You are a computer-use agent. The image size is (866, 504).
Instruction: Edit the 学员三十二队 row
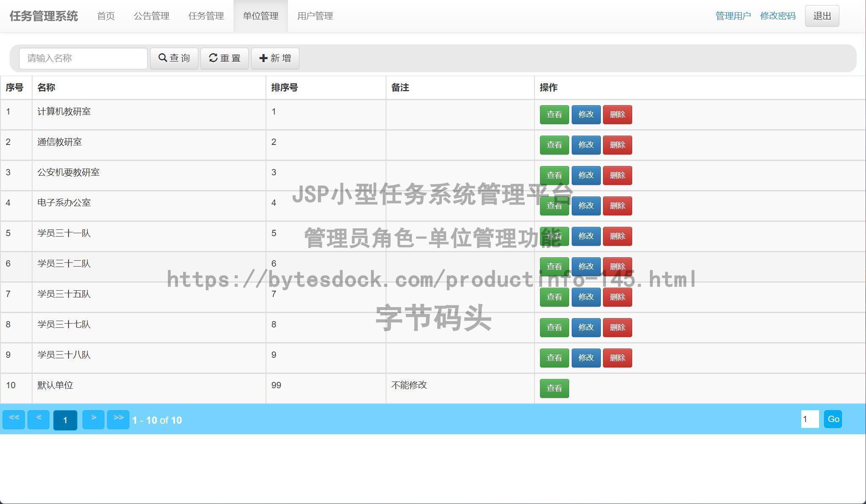586,267
